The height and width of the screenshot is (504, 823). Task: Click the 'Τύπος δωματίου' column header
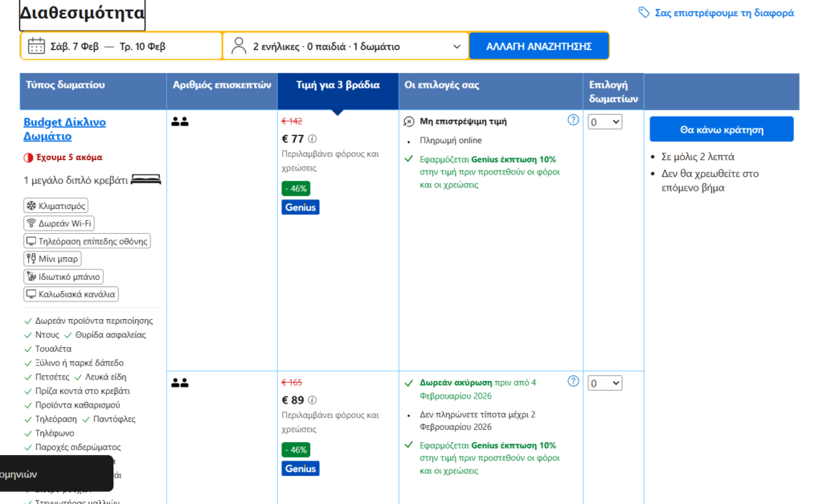[65, 84]
